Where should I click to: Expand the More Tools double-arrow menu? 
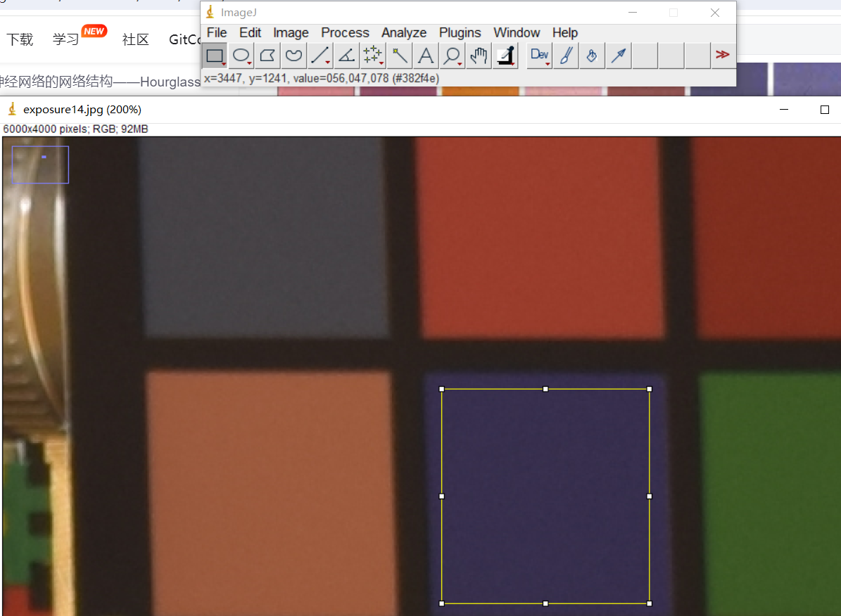(722, 55)
